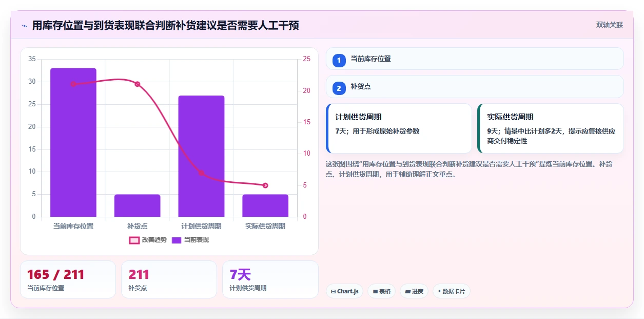Toggle the 改善趋势 legend swatch
644x319 pixels.
tap(134, 240)
